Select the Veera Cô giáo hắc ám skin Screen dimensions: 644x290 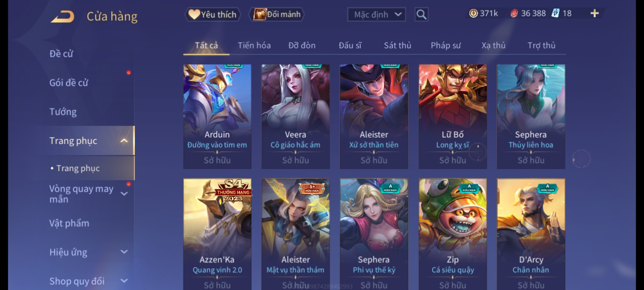pyautogui.click(x=295, y=117)
